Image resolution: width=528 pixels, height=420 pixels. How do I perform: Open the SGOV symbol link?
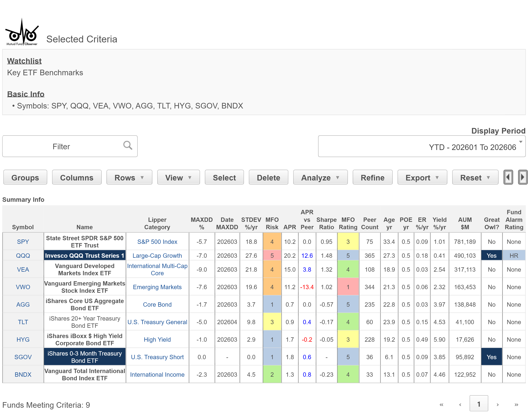coord(23,357)
